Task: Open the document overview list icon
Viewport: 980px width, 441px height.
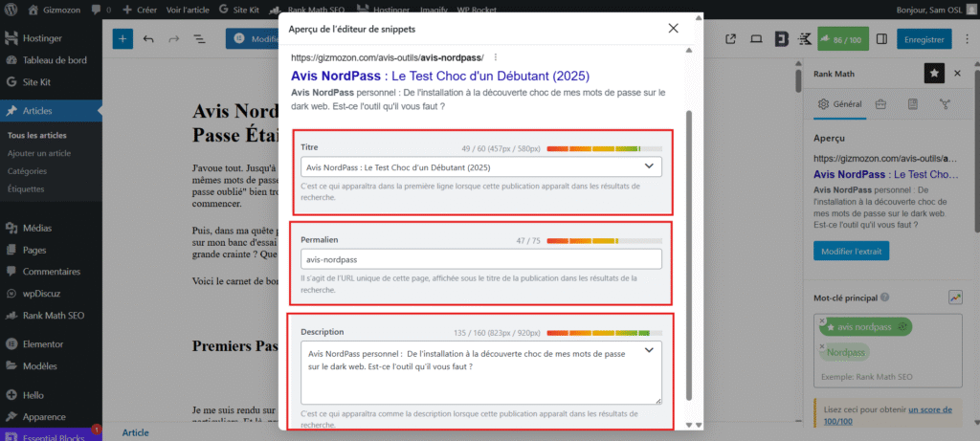Action: click(199, 39)
